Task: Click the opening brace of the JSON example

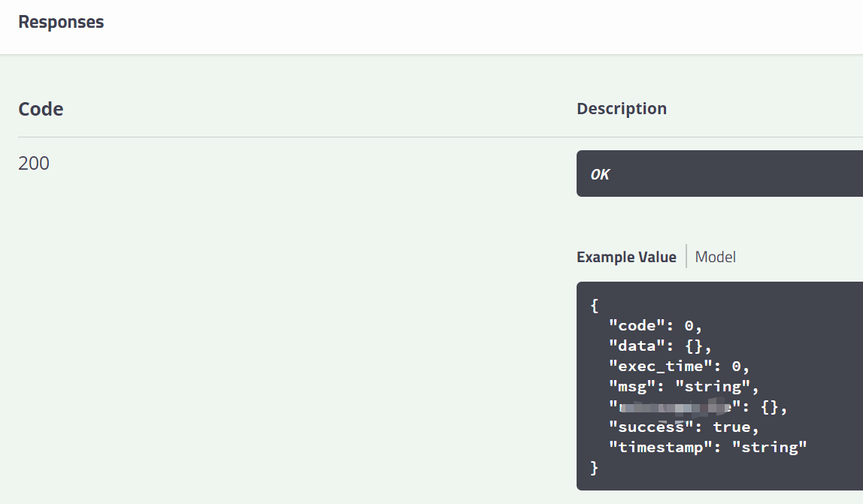Action: click(x=595, y=306)
